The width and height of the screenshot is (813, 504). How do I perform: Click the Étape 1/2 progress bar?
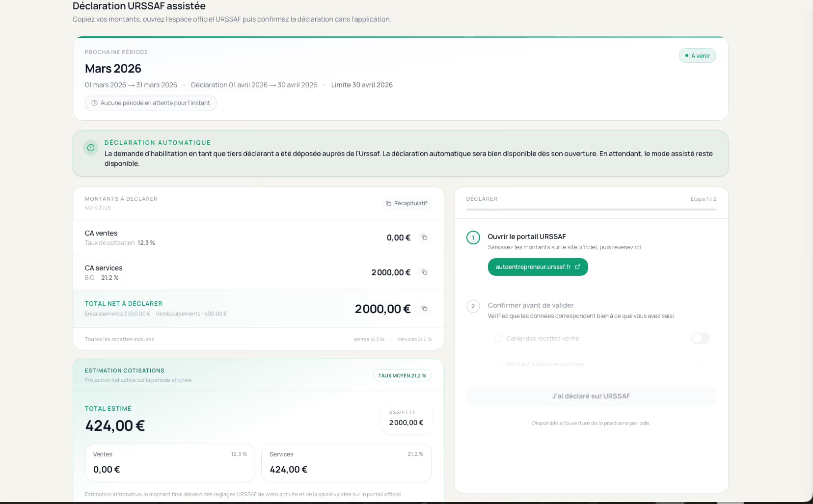[x=591, y=210]
